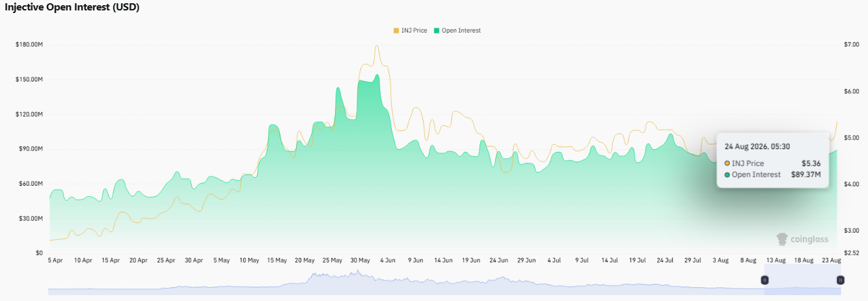Click the $90.00M axis label
Image resolution: width=868 pixels, height=301 pixels.
click(x=31, y=149)
